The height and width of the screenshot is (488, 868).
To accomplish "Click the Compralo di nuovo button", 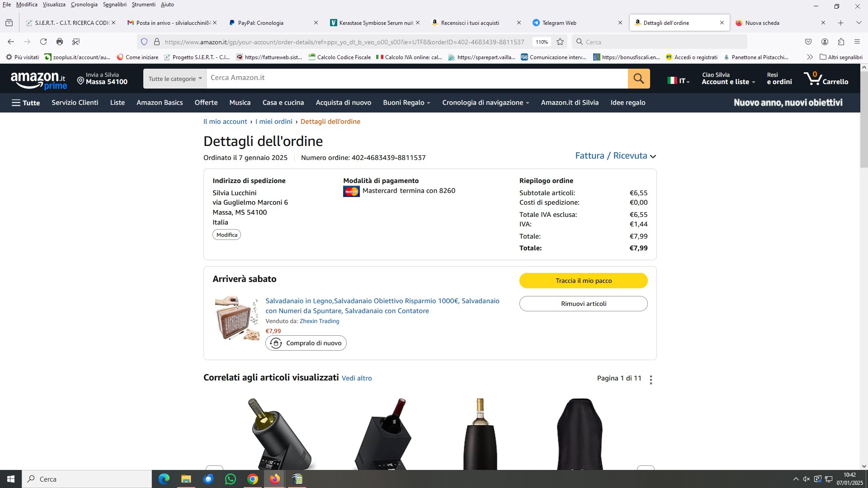I will click(x=306, y=343).
